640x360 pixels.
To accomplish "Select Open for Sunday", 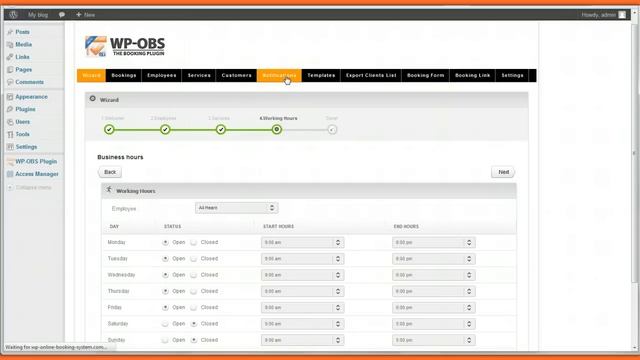I will point(165,340).
